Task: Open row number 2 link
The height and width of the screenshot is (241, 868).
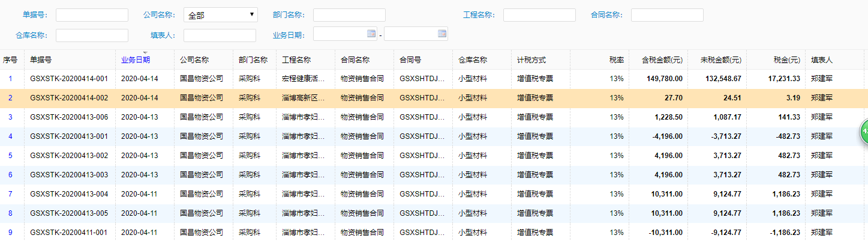Action: [10, 97]
